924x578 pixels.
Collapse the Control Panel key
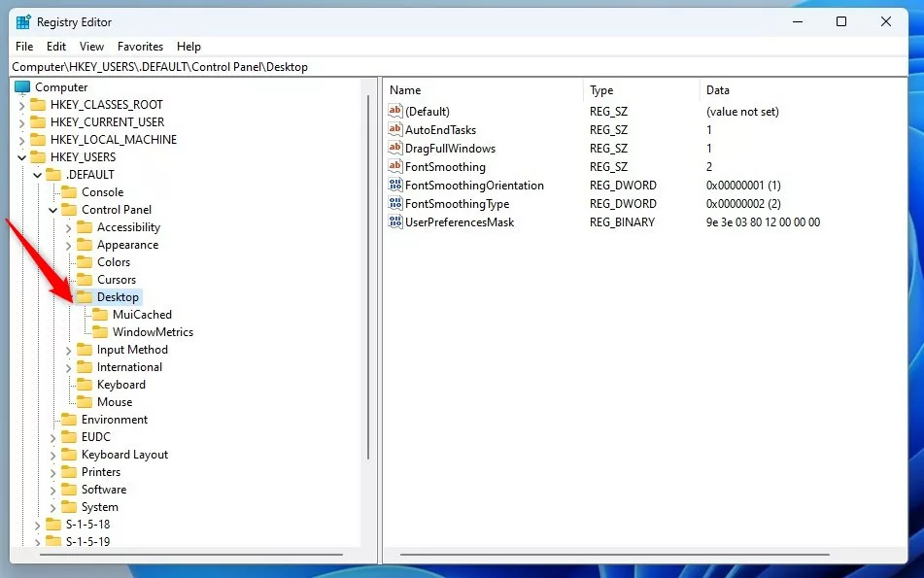(x=53, y=211)
